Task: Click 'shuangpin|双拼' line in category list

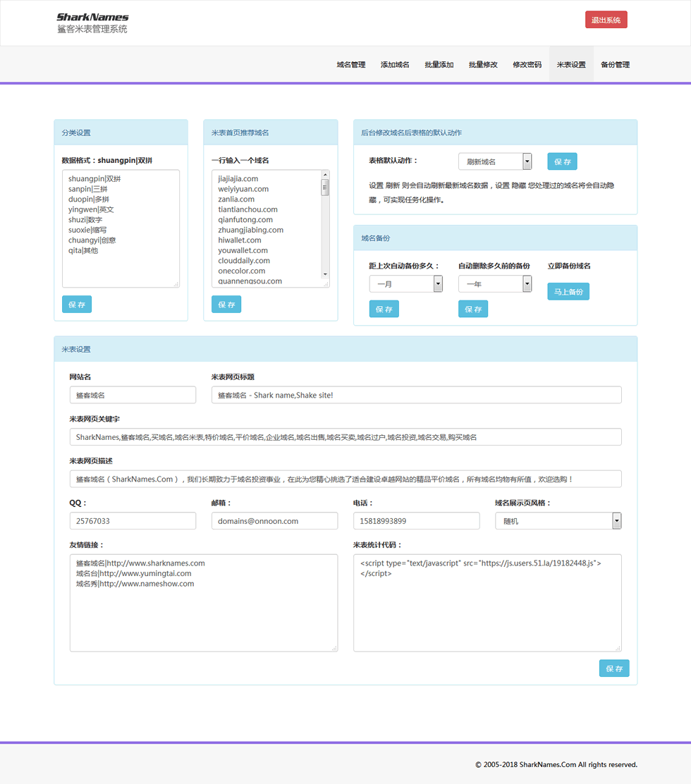Action: pyautogui.click(x=94, y=178)
